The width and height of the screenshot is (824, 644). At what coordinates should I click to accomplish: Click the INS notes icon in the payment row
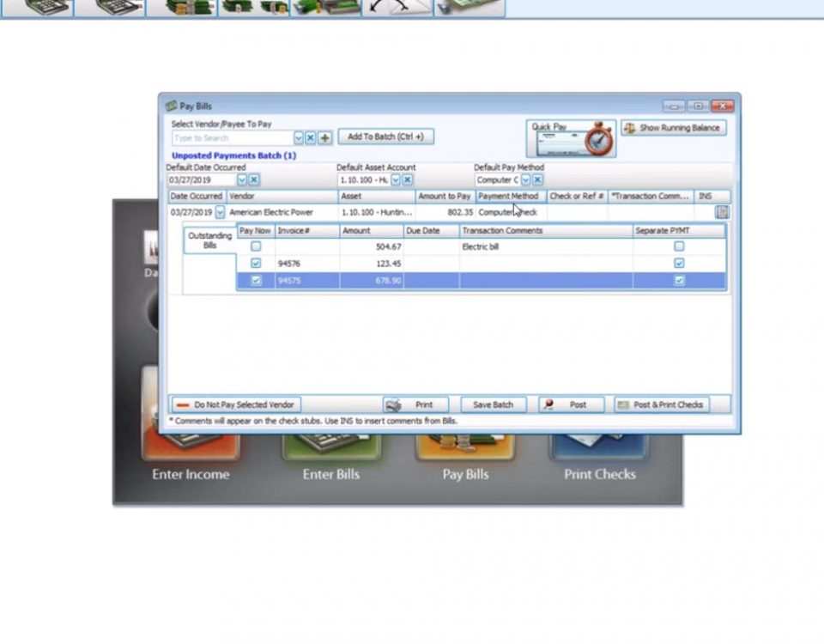click(x=721, y=212)
